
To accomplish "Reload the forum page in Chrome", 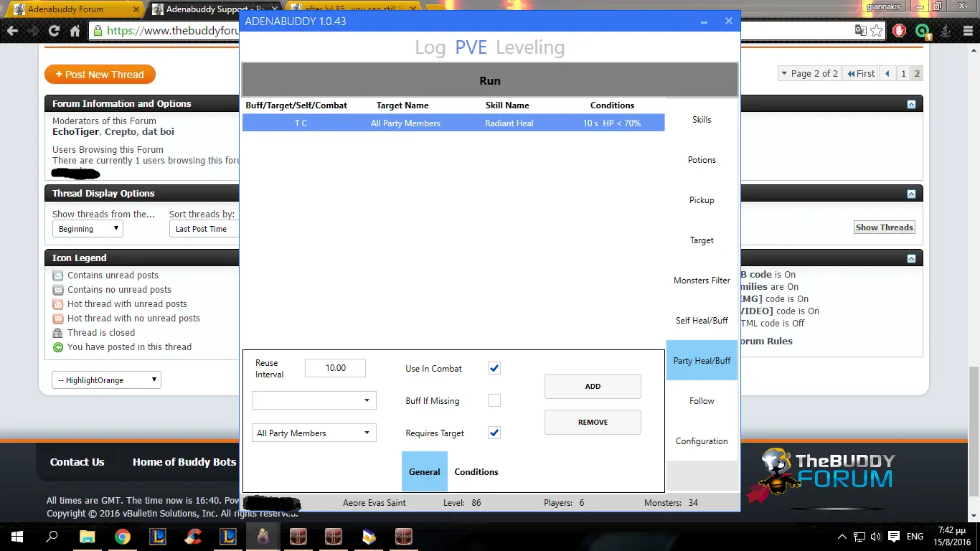I will pos(54,31).
